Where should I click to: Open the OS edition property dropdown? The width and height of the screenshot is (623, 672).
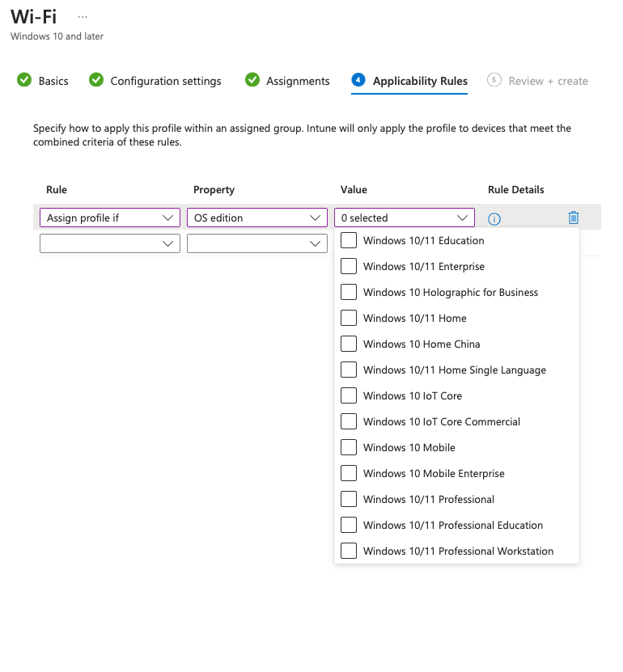[x=257, y=218]
